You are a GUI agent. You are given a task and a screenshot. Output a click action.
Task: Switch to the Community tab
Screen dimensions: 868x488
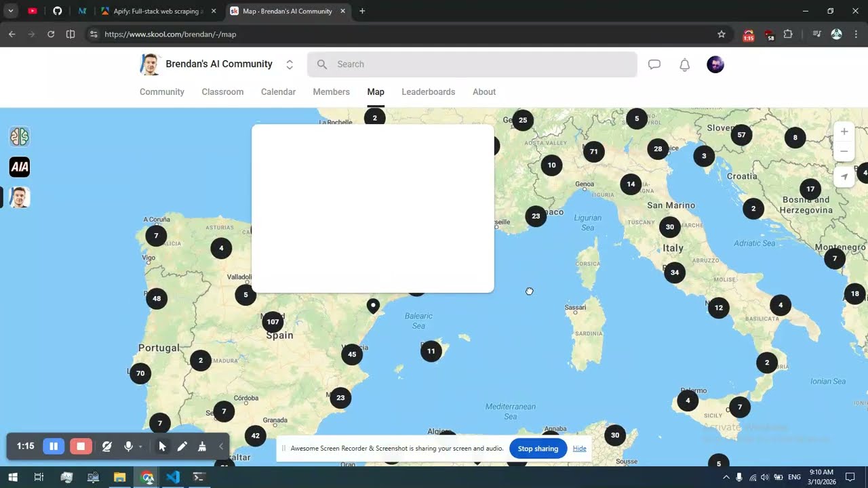(x=162, y=91)
